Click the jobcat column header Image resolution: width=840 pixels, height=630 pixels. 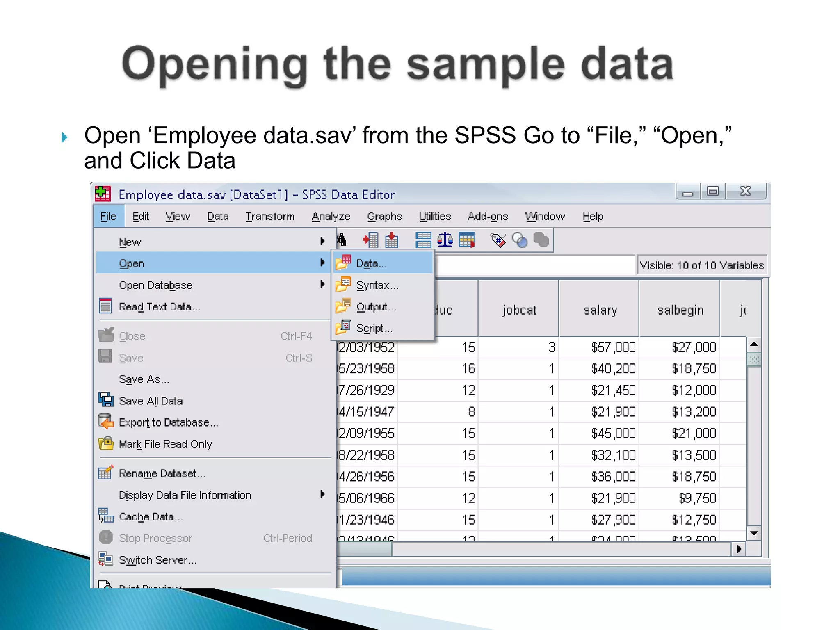519,309
